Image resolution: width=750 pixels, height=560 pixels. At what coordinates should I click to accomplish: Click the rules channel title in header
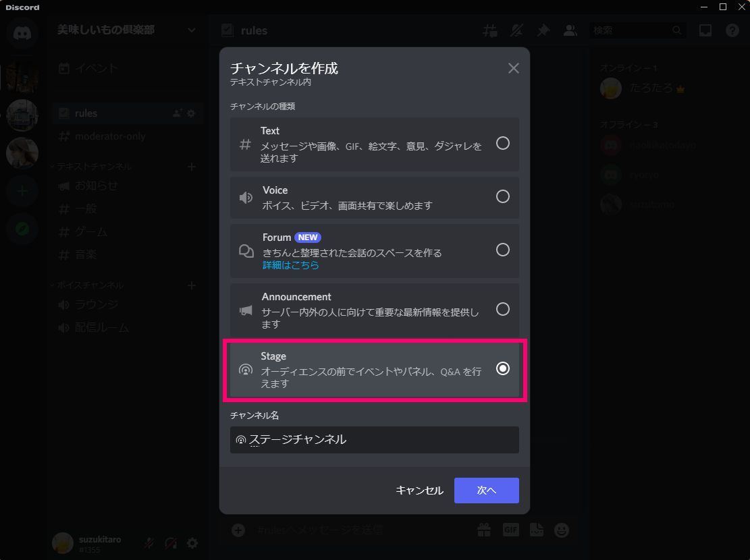(x=254, y=30)
